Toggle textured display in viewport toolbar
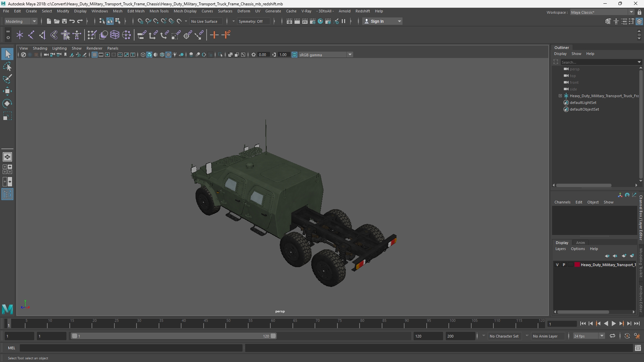644x362 pixels. pos(168,55)
